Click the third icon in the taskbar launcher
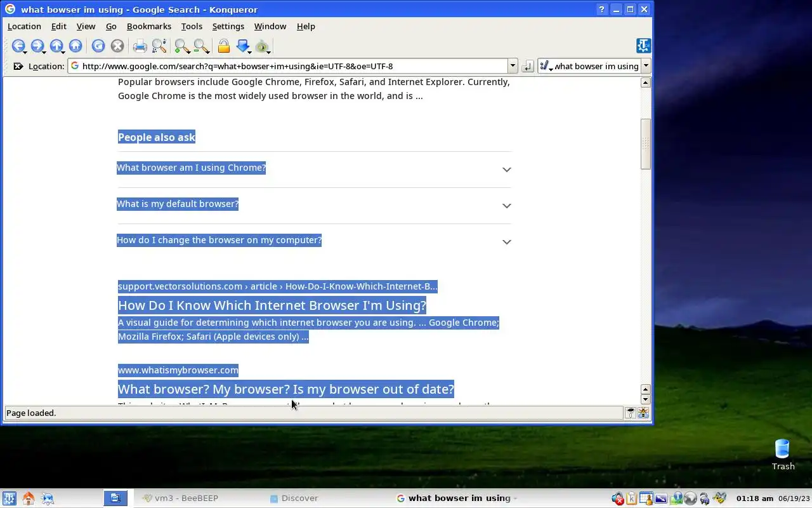This screenshot has height=508, width=812. (48, 498)
